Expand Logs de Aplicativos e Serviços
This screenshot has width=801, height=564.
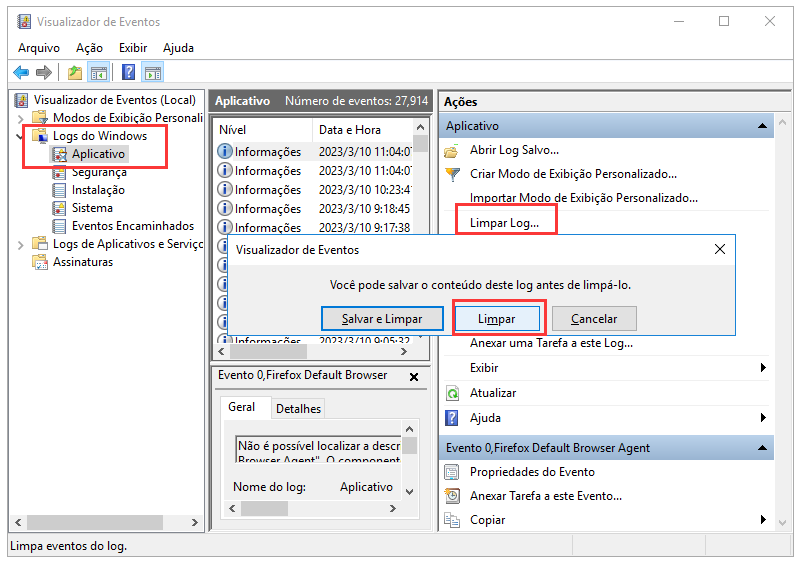[x=21, y=244]
